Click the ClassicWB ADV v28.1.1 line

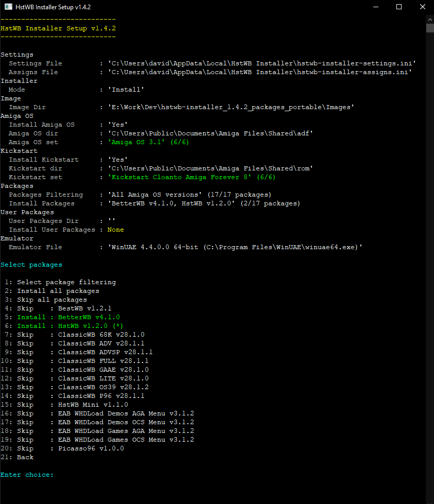tap(74, 343)
